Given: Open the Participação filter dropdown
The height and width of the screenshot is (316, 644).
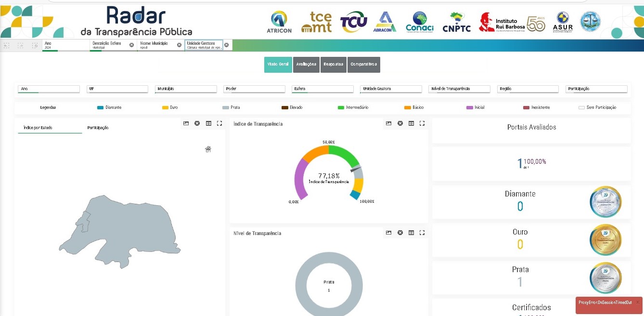Looking at the screenshot, I should tap(596, 89).
